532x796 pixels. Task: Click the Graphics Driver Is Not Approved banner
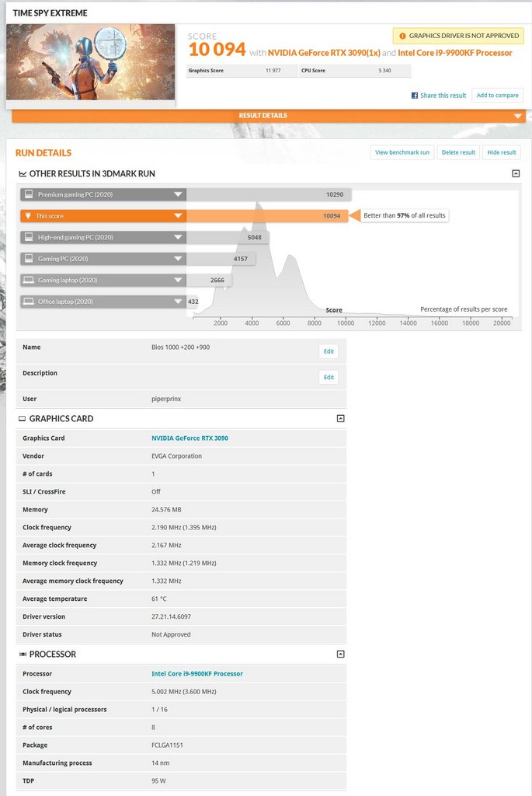pos(458,36)
